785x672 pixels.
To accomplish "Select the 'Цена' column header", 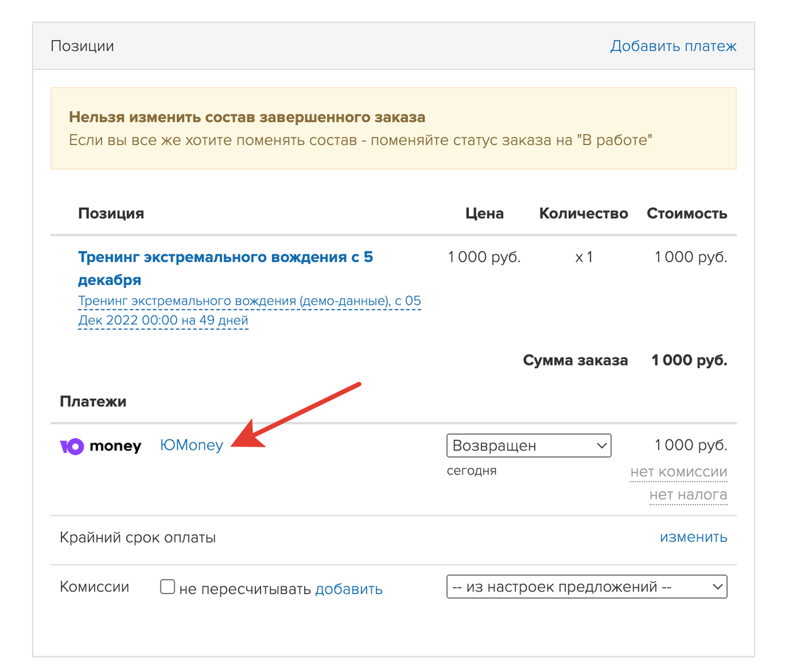I will pyautogui.click(x=485, y=214).
